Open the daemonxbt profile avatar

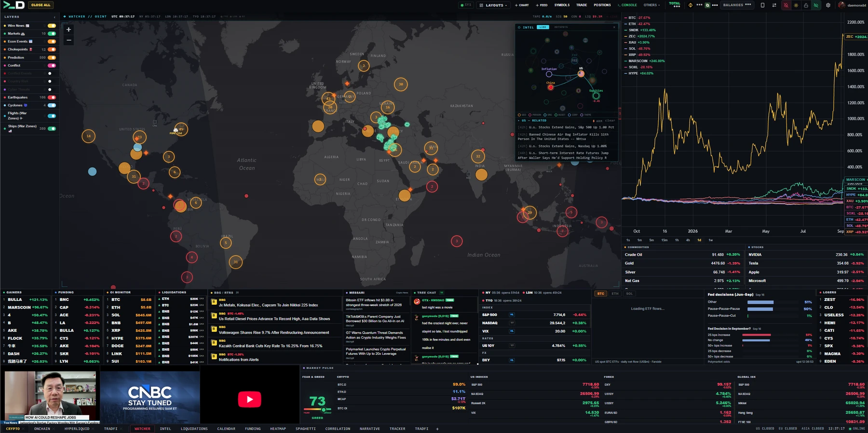[841, 5]
